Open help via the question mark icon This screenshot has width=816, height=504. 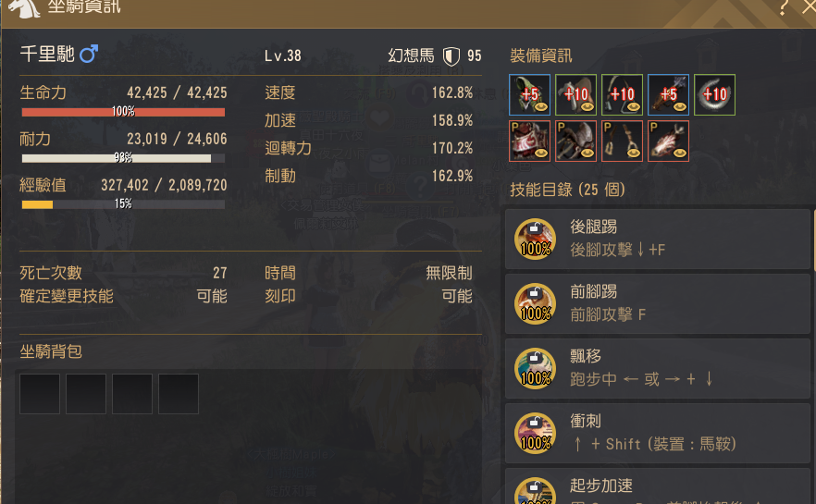pyautogui.click(x=784, y=7)
